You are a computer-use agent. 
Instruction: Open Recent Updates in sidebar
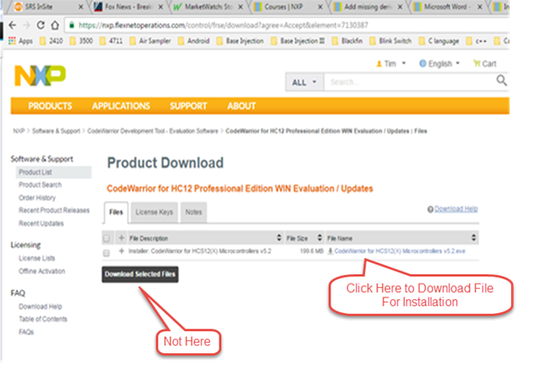tap(41, 224)
